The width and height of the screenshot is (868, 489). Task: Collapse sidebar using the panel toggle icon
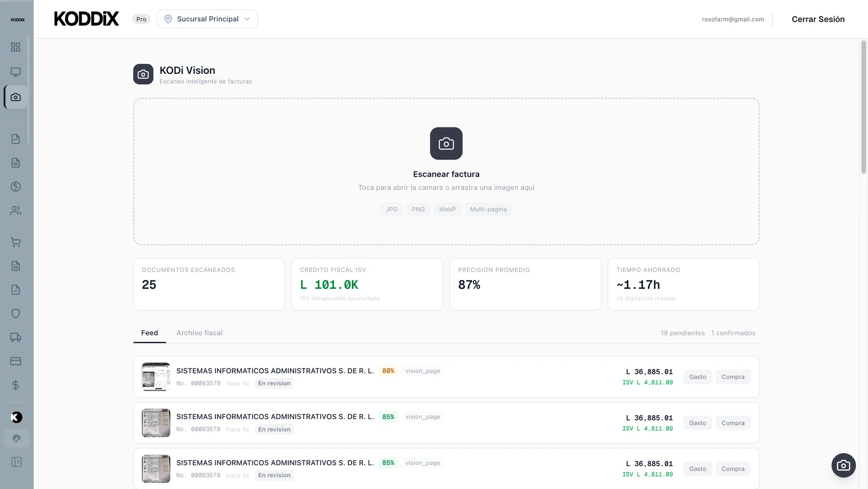coord(16,462)
